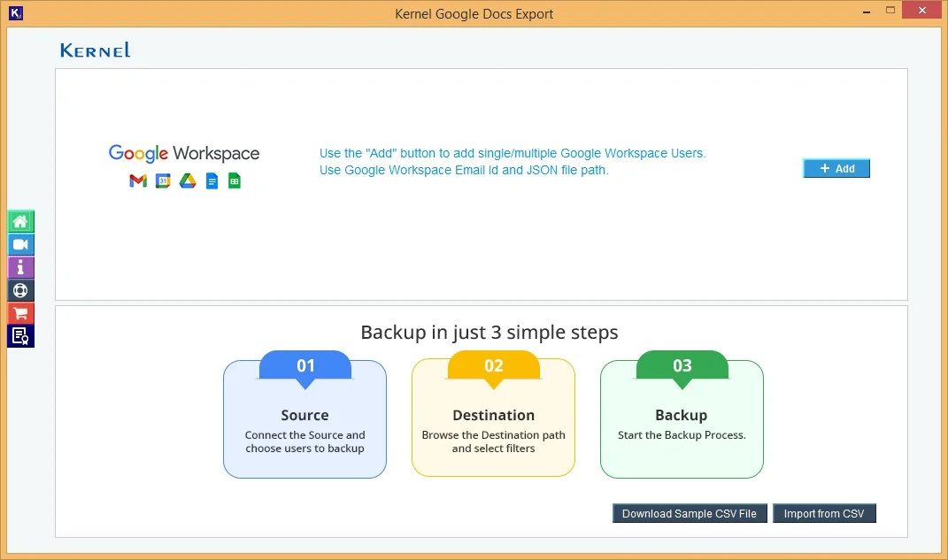Click Download Sample CSV File
This screenshot has height=560, width=948.
pos(690,513)
